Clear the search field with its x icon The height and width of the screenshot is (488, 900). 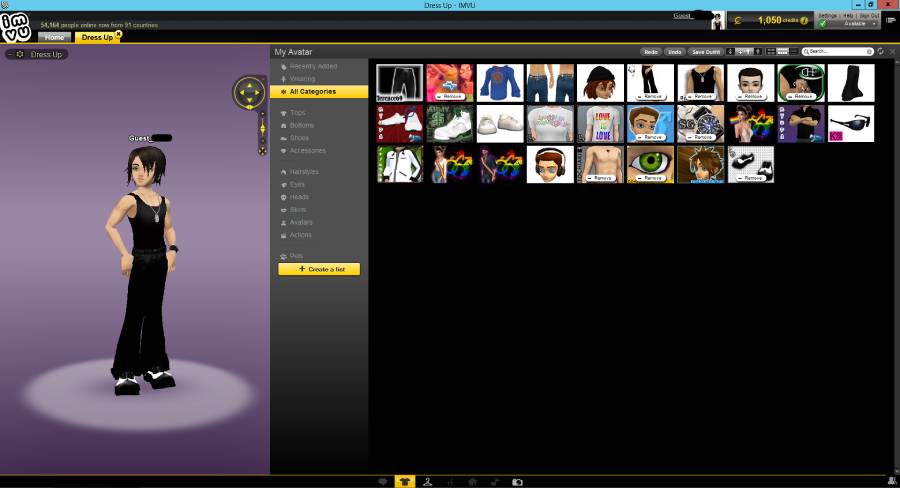click(869, 52)
